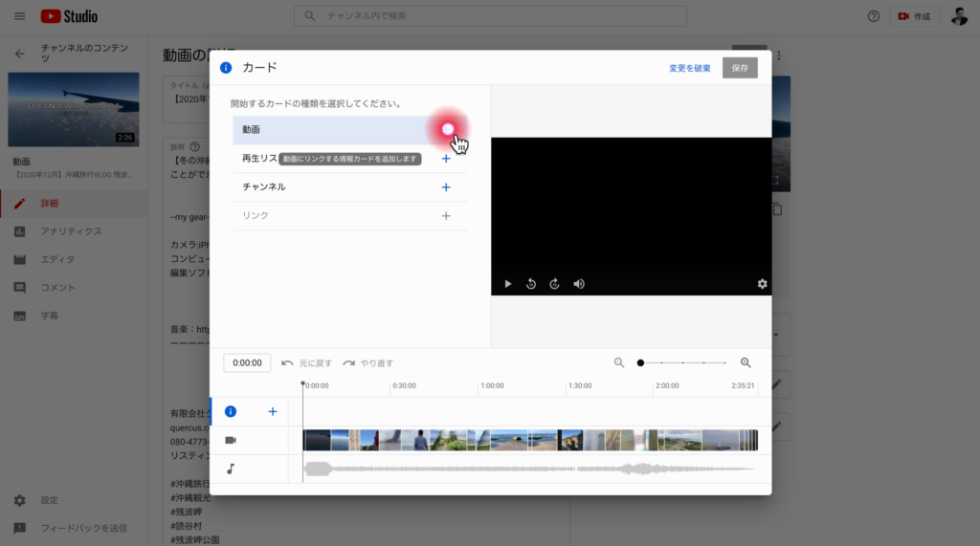
Task: Open アナリティクス in the sidebar
Action: (74, 231)
